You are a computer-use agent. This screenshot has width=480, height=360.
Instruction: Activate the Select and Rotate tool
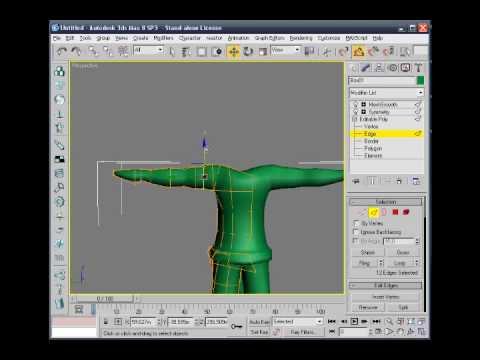click(x=248, y=52)
